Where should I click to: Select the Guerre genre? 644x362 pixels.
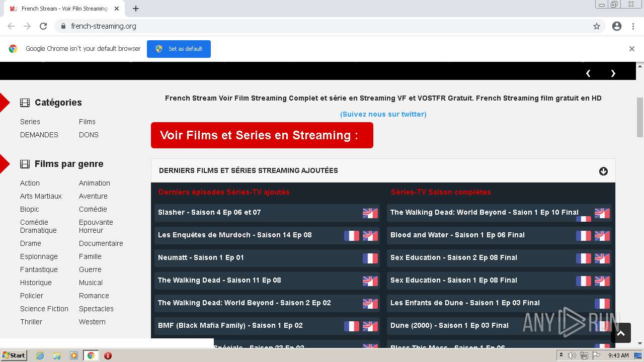pyautogui.click(x=90, y=269)
